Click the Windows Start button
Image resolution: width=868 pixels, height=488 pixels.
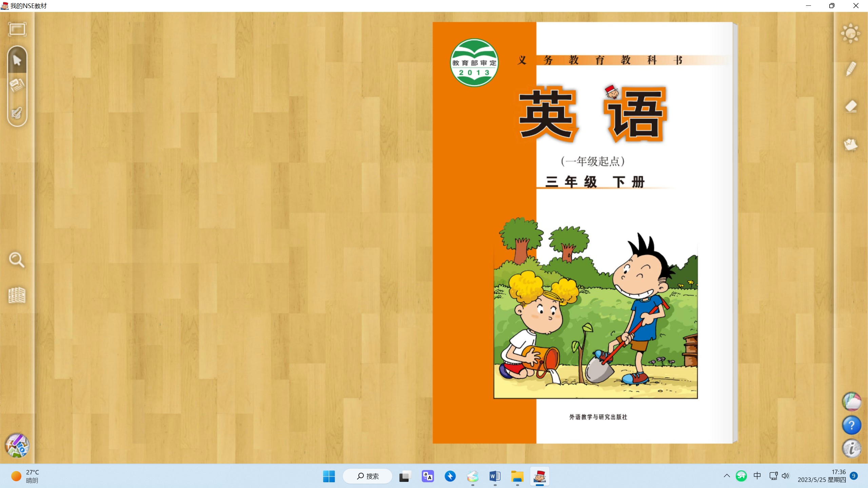[329, 476]
